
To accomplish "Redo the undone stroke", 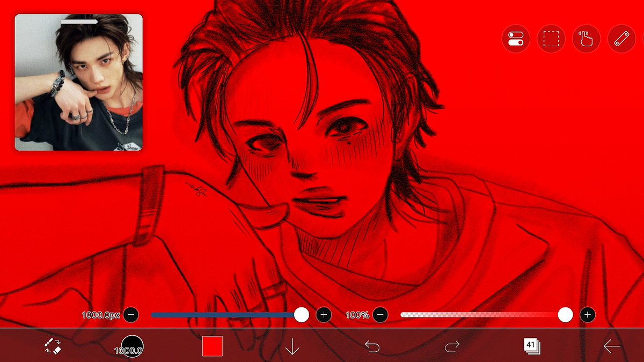I will coord(452,346).
